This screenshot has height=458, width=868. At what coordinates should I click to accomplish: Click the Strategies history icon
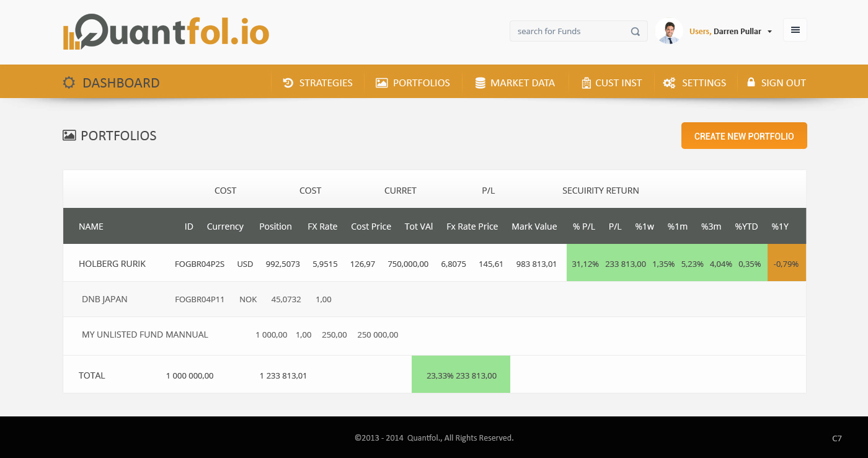288,83
